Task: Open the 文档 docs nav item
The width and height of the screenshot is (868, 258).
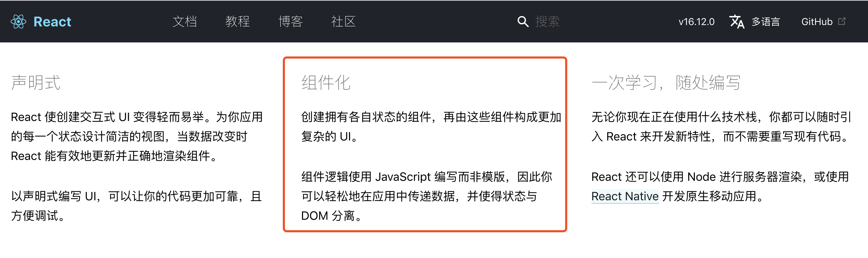Action: [x=185, y=22]
